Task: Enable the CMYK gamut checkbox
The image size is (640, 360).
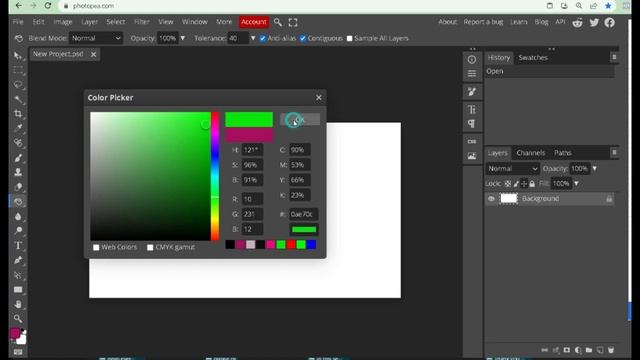Action: coord(150,247)
